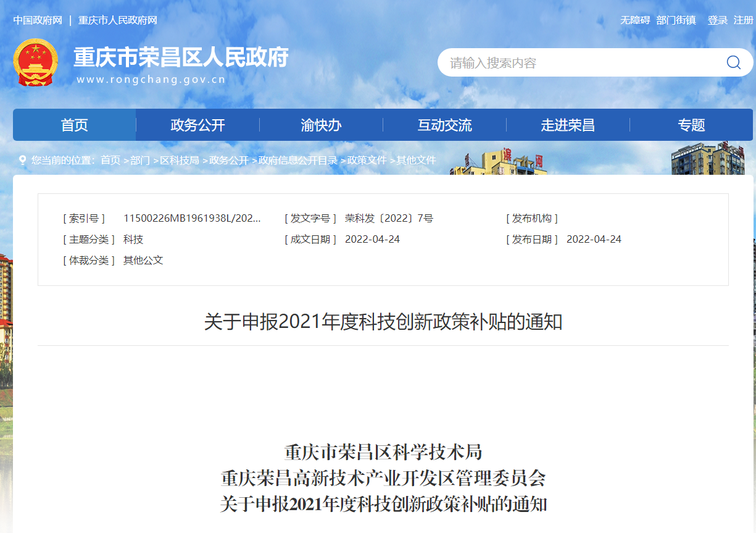The image size is (756, 533).
Task: Open the 首页 navigation tab
Action: point(75,125)
